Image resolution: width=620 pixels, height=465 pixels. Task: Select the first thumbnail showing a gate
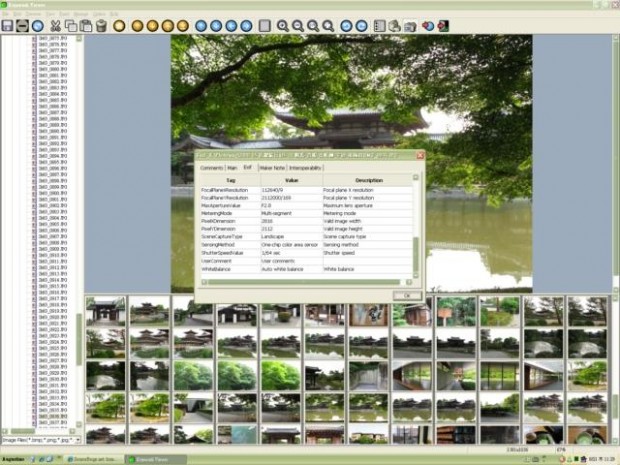pos(106,311)
